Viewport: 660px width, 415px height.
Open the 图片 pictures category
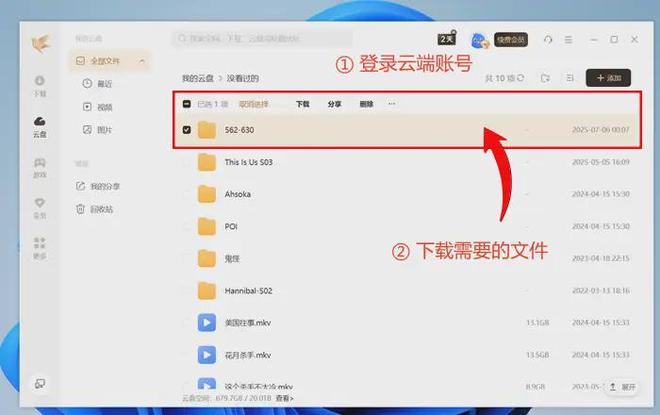(x=97, y=130)
